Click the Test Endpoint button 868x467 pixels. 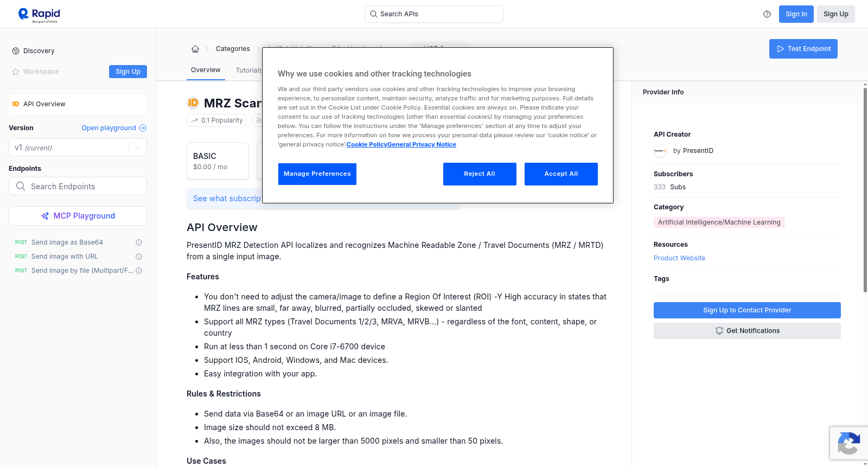coord(803,49)
